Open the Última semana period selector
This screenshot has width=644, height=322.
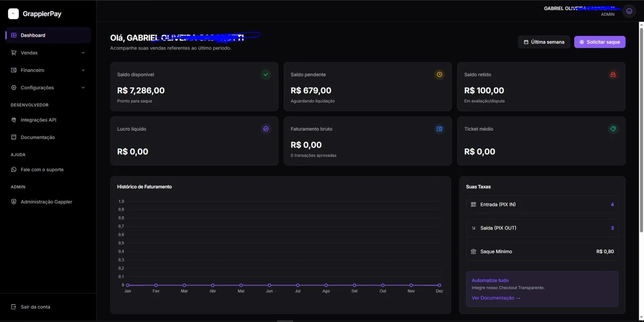544,42
